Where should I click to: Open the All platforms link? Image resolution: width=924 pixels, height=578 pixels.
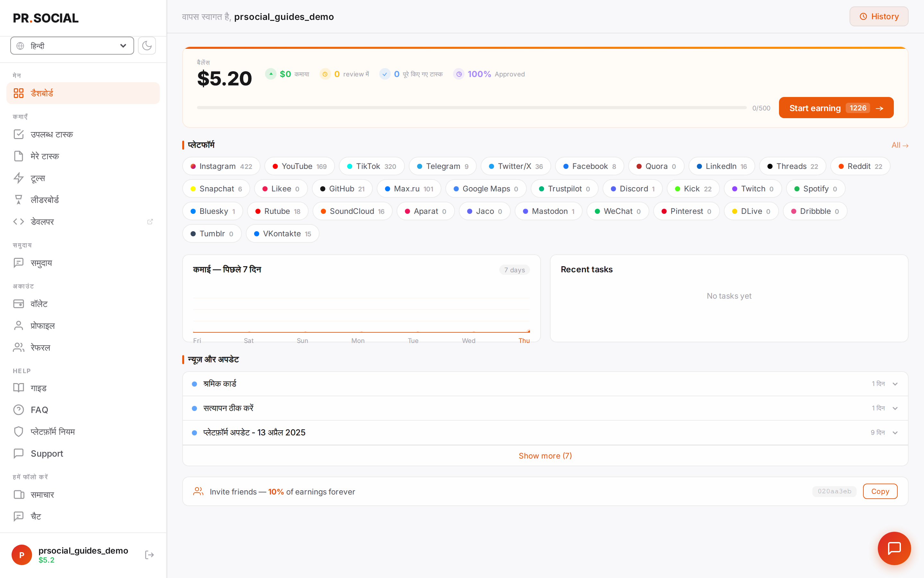[900, 145]
